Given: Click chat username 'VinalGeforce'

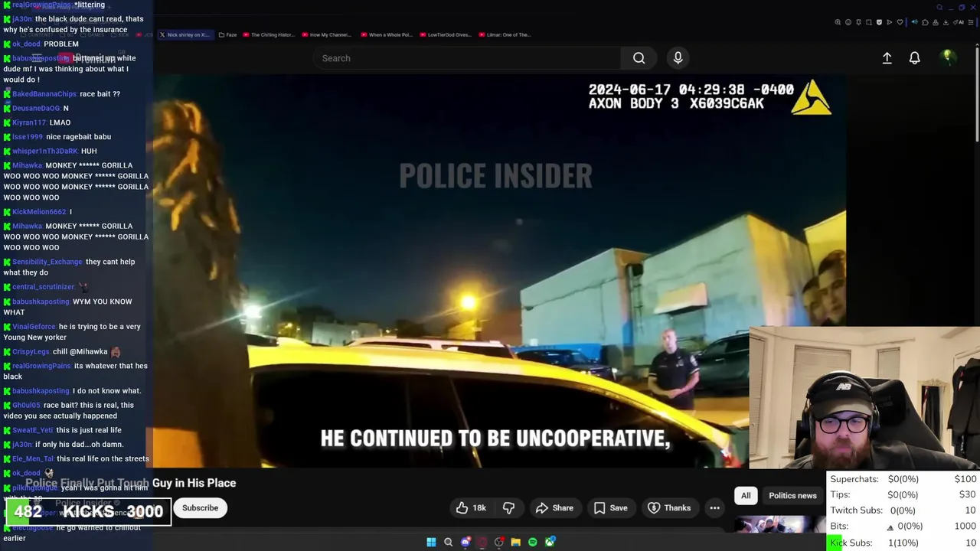Looking at the screenshot, I should coord(34,327).
